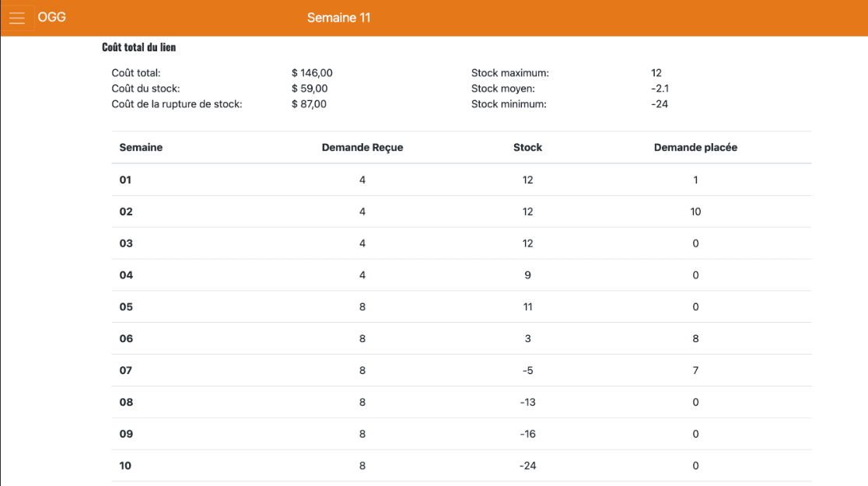Select the Semaine column header

[141, 147]
